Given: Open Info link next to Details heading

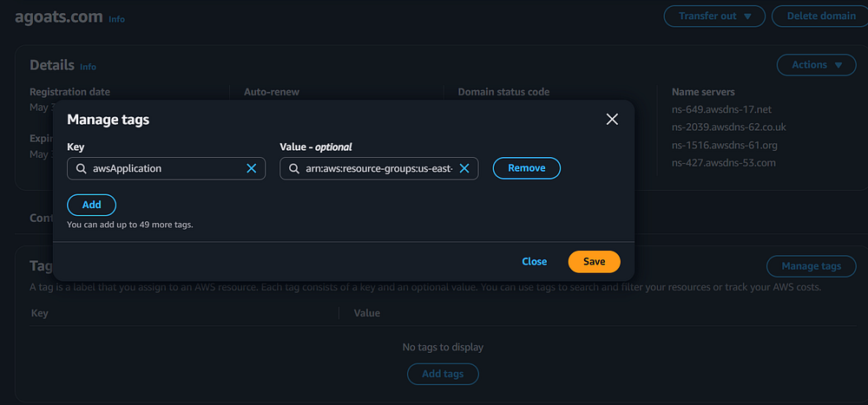Looking at the screenshot, I should click(x=88, y=67).
